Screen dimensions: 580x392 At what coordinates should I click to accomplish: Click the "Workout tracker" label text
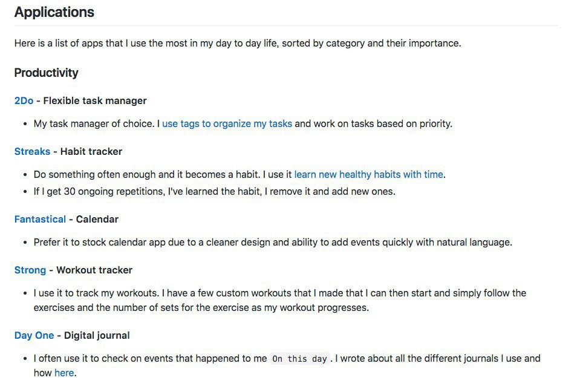[94, 270]
